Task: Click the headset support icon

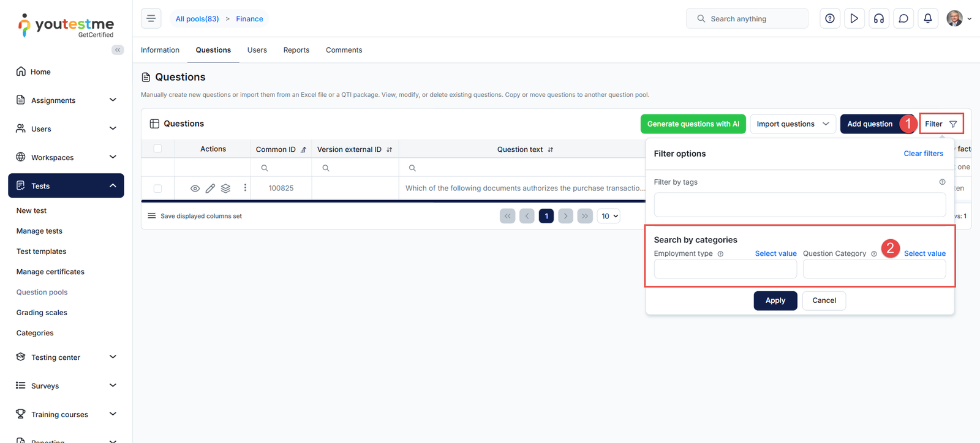Action: [x=878, y=18]
